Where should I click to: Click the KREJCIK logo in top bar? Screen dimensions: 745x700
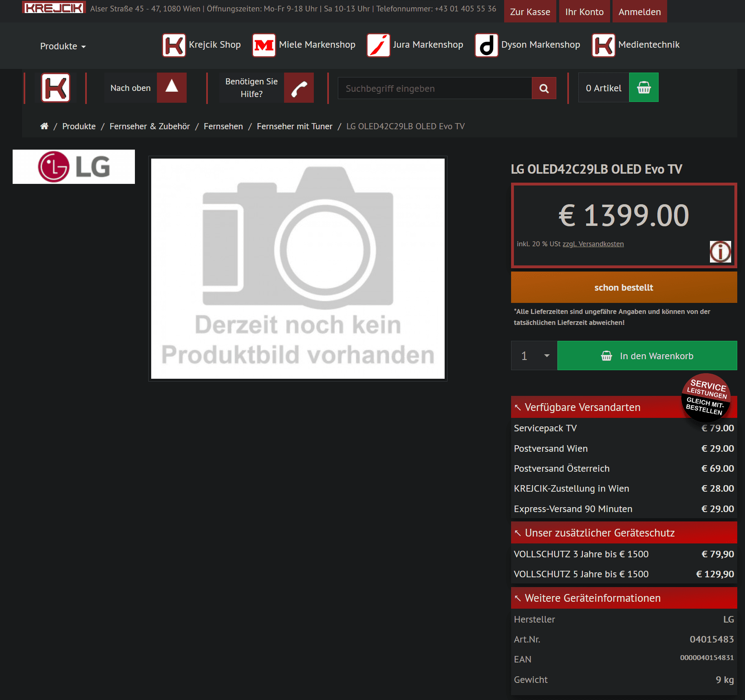(54, 8)
